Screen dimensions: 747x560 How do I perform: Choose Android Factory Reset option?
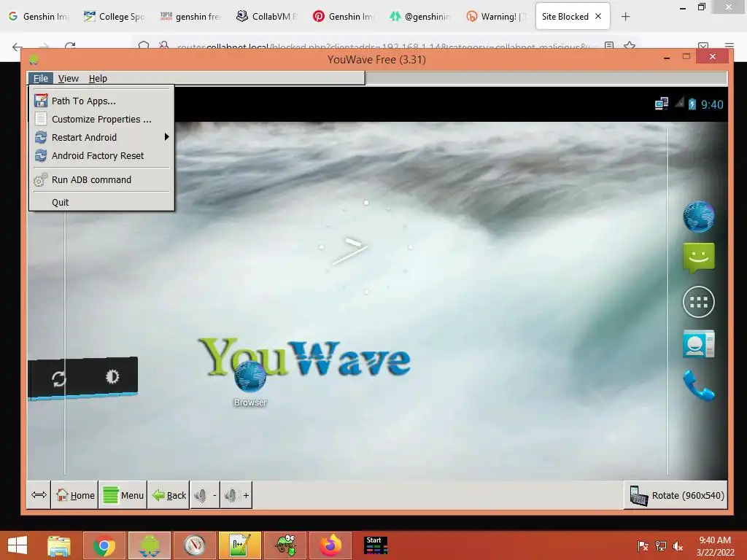coord(101,156)
